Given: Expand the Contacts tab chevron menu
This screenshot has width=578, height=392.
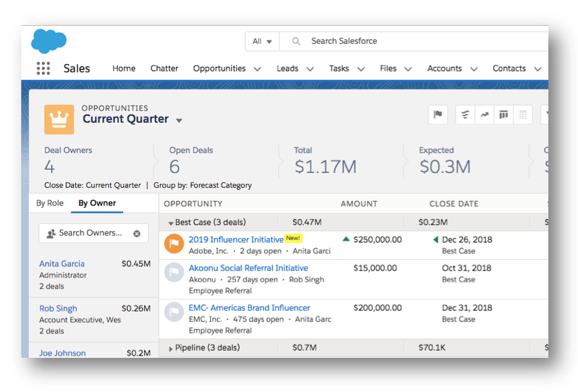Looking at the screenshot, I should tap(537, 69).
